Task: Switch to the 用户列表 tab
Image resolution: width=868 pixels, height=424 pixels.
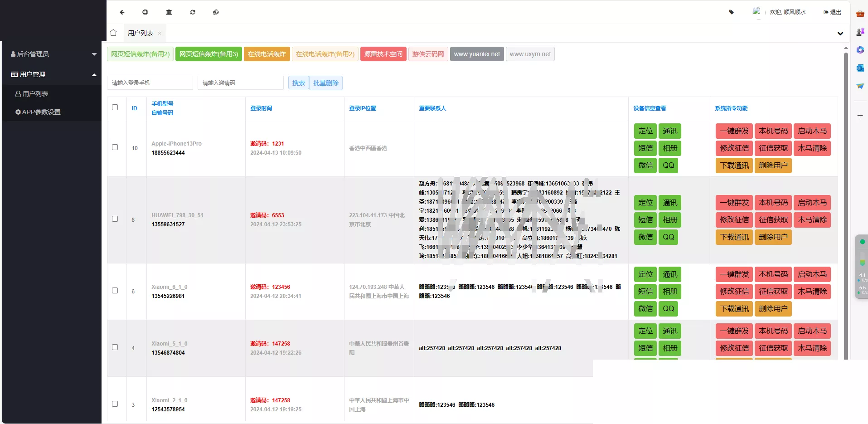Action: pos(141,33)
